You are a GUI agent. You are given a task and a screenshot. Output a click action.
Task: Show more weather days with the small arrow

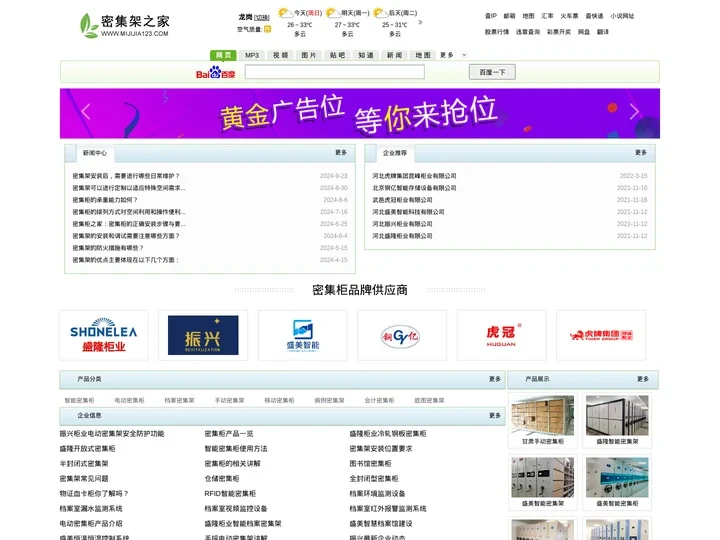pos(420,22)
